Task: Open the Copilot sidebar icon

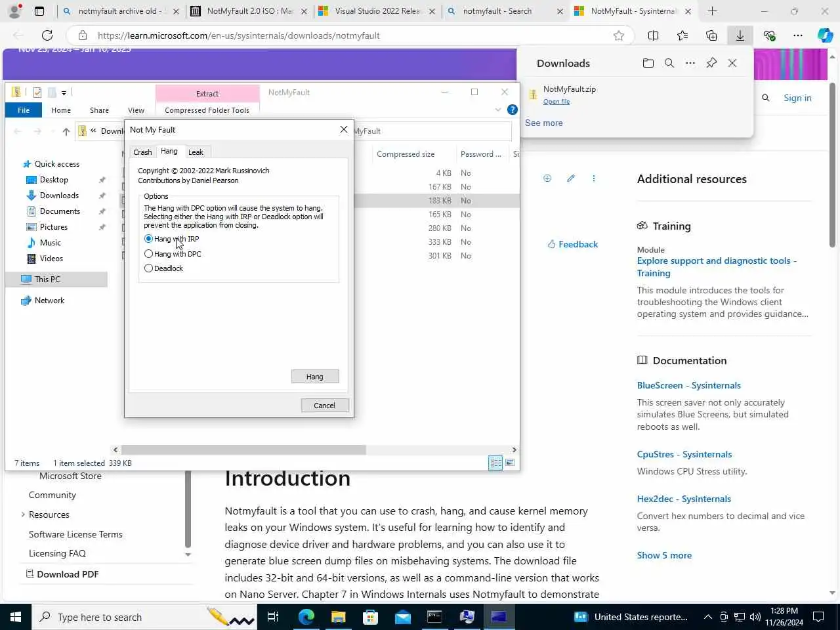Action: tap(825, 35)
